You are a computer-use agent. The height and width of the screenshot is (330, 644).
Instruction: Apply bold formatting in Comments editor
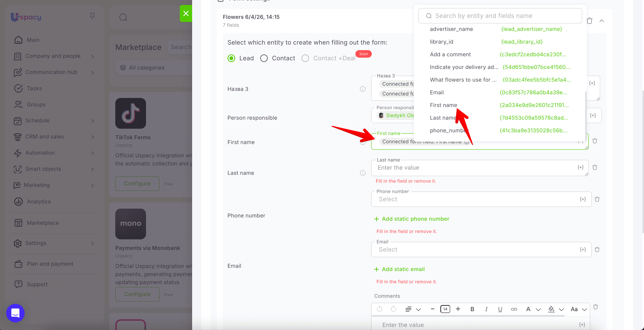pos(472,309)
